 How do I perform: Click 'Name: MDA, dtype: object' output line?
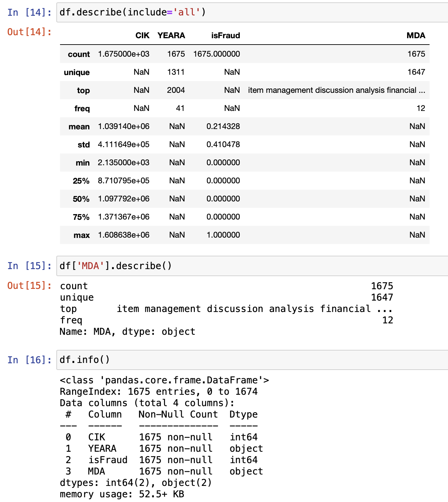coord(127,332)
